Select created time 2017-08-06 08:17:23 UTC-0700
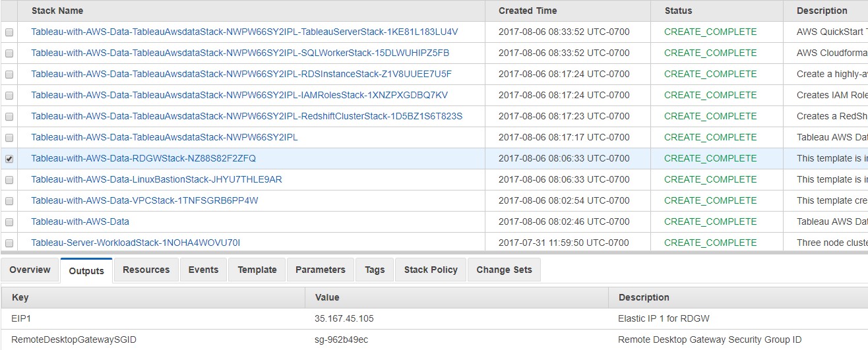The height and width of the screenshot is (350, 868). pyautogui.click(x=564, y=116)
